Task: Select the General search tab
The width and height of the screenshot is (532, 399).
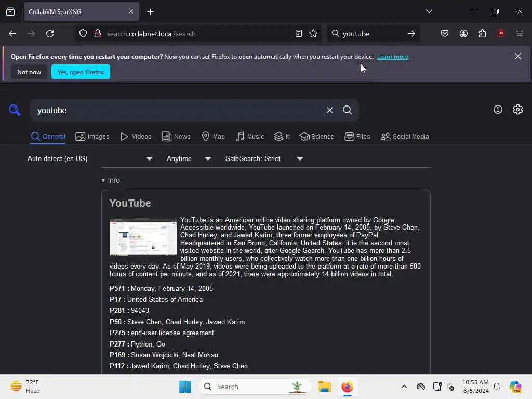Action: click(48, 137)
